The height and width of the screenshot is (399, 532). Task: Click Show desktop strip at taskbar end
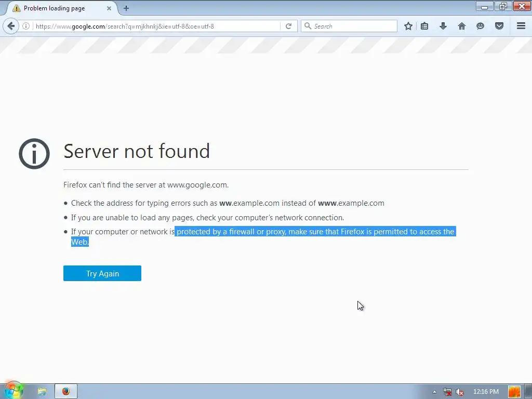click(528, 392)
